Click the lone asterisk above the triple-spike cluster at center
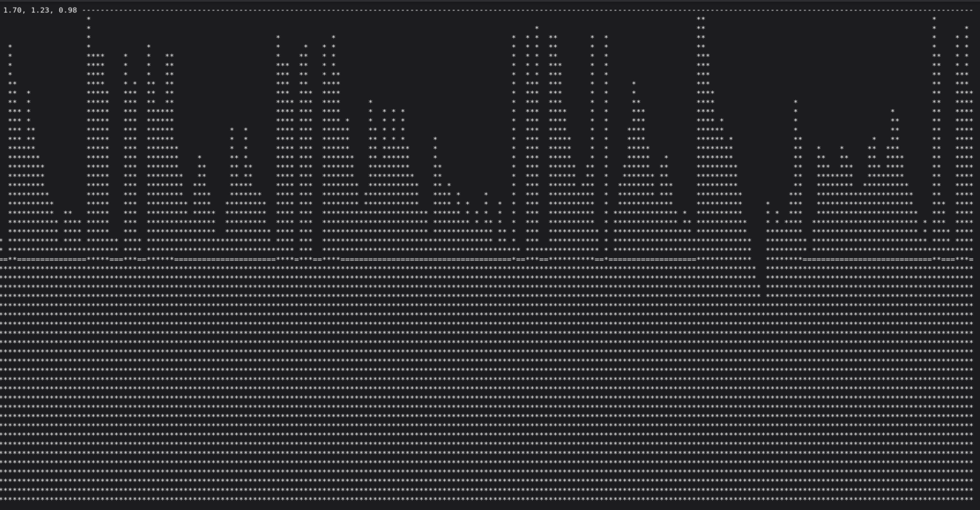The width and height of the screenshot is (980, 510). [537, 28]
